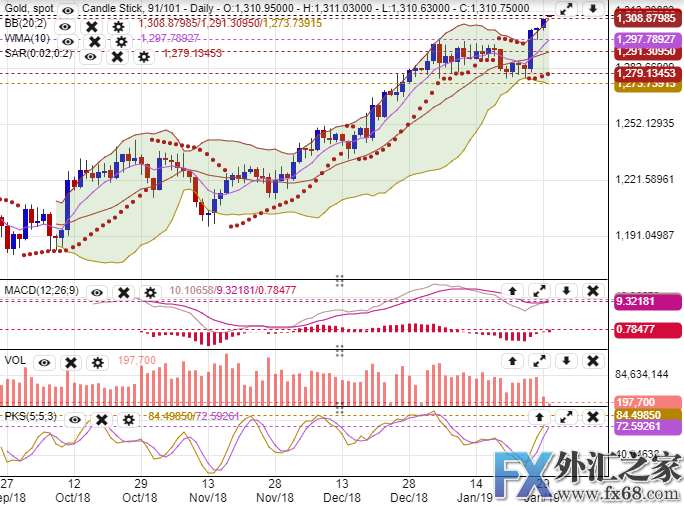Grab divider handle between MACD and VOL
This screenshot has width=684, height=505.
339,347
